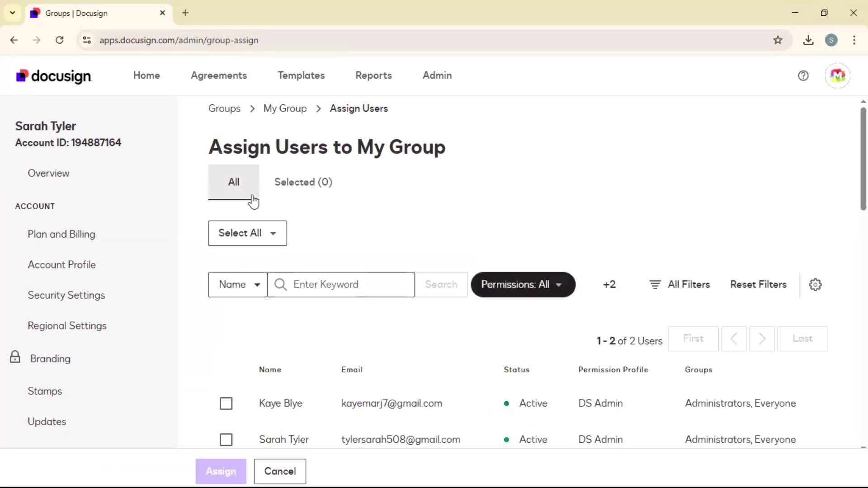868x488 pixels.
Task: Click the Docusign logo
Action: pyautogui.click(x=54, y=76)
